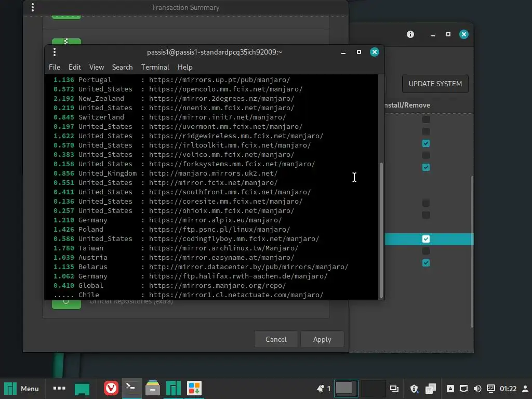This screenshot has height=399, width=532.
Task: Click the ridgewireless.mm.fcix.net mirror URL
Action: click(x=236, y=136)
